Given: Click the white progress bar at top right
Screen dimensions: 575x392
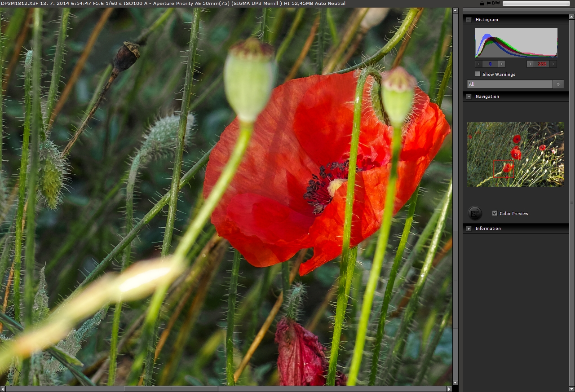Looking at the screenshot, I should click(x=536, y=3).
